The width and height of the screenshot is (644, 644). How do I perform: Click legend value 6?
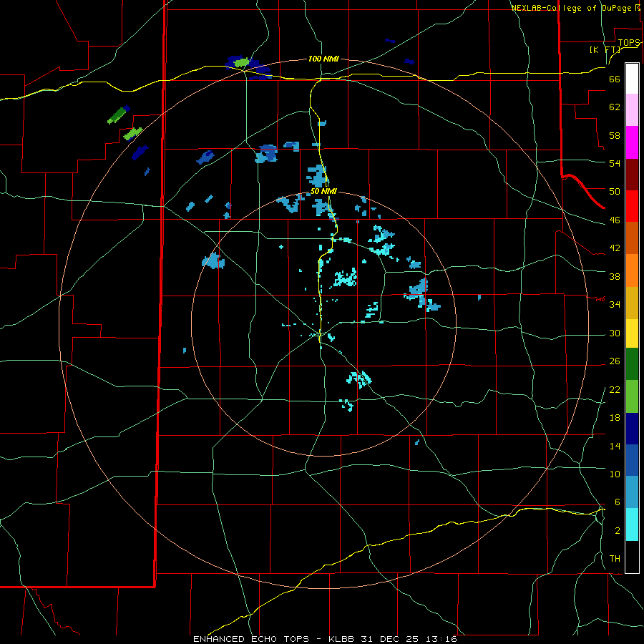tap(617, 502)
